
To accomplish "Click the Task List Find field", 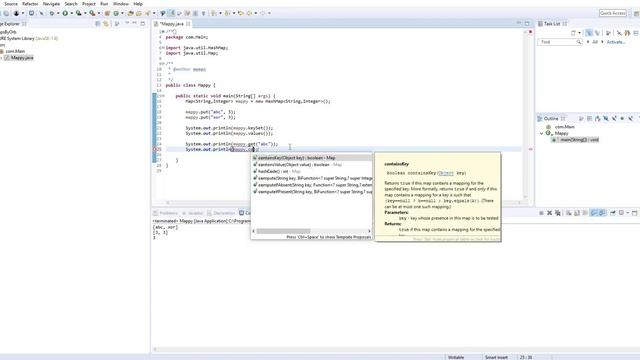I will (560, 42).
